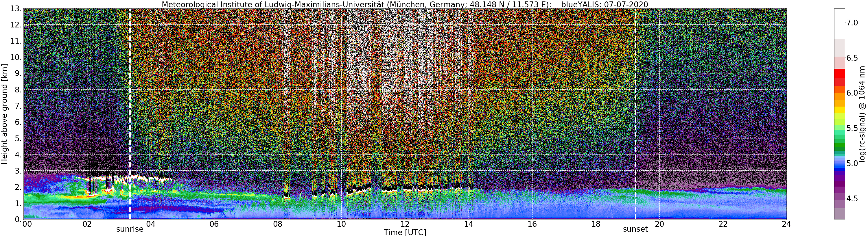Viewport: 868px width, 238px height.
Task: Click the time axis tick label '04'
Action: 151,224
